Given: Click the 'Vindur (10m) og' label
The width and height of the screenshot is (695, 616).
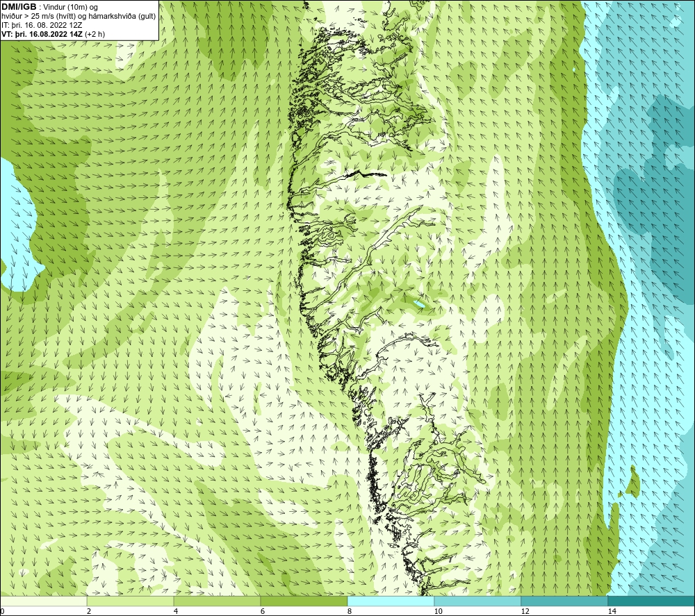Looking at the screenshot, I should (70, 8).
